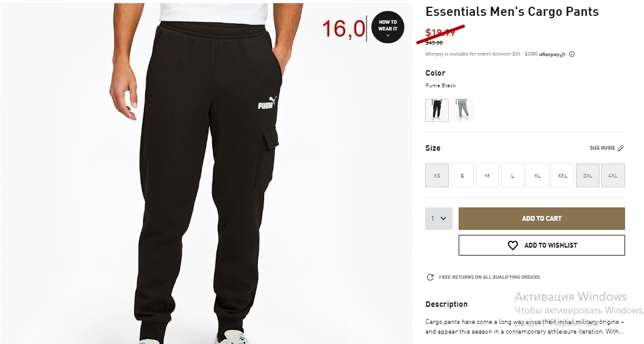This screenshot has width=644, height=344.
Task: Open the How To Wear It badge
Action: click(x=388, y=27)
